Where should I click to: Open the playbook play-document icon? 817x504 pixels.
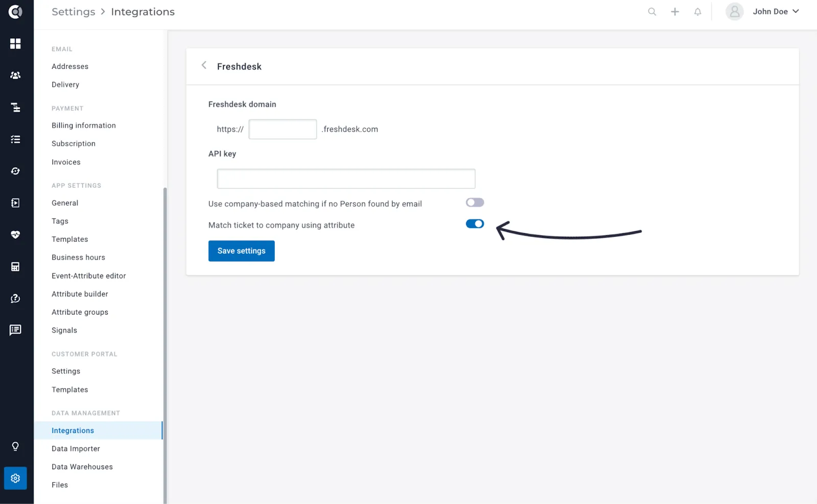[15, 203]
